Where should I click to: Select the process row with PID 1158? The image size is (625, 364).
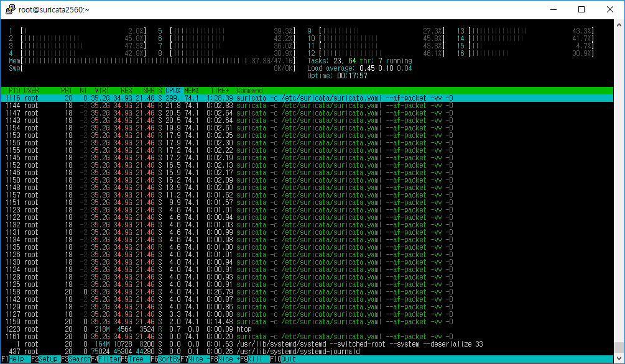[307, 292]
